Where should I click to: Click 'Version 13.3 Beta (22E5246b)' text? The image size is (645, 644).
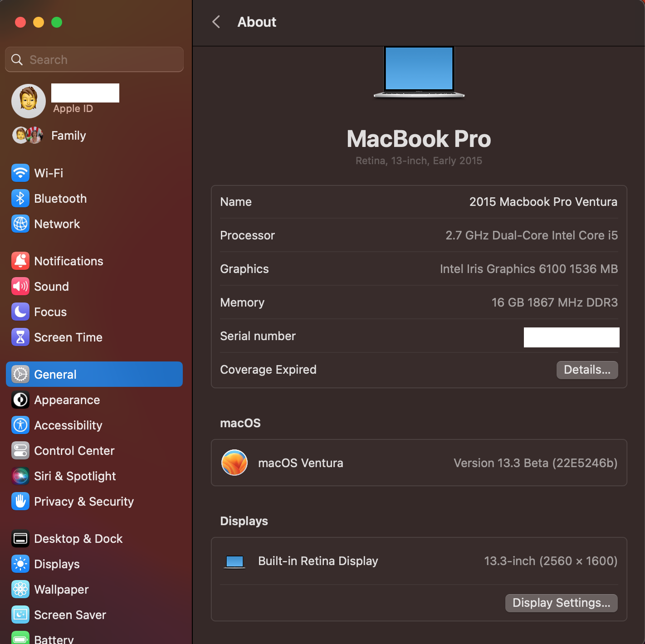[536, 463]
